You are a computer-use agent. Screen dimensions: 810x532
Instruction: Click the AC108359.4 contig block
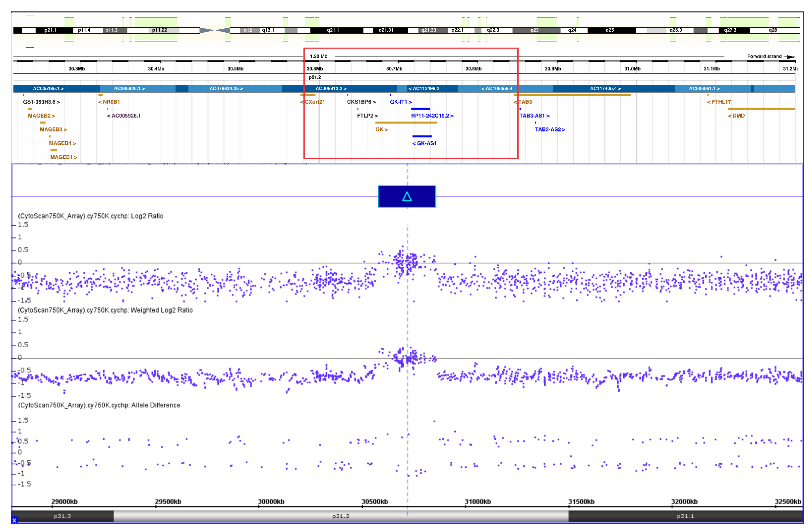click(505, 88)
